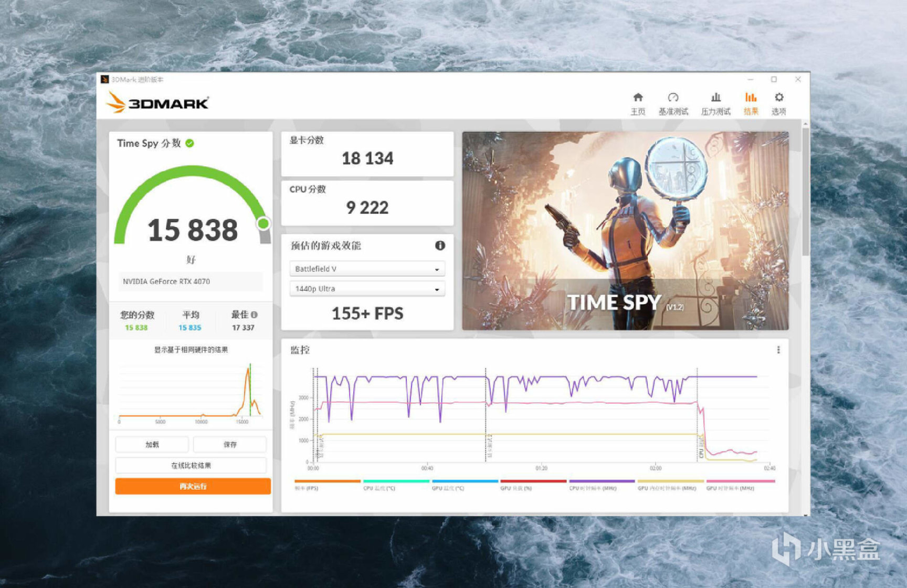Click the 在线比较结果 button
907x588 pixels.
pos(191,466)
